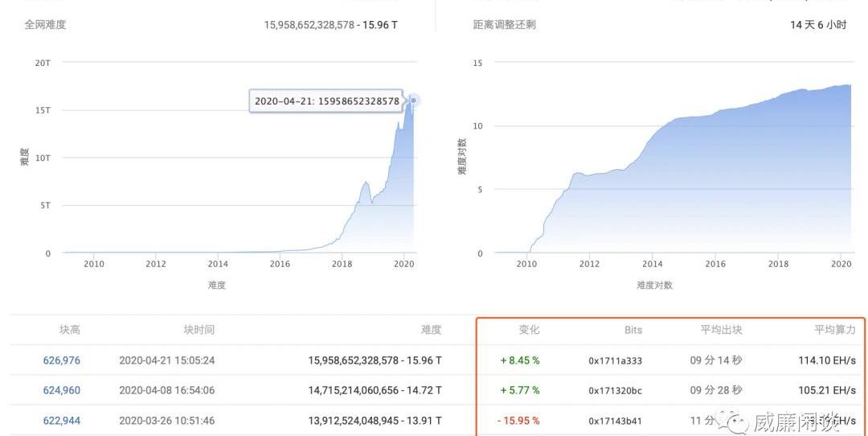Click the 2014 label on log difficulty chart
The width and height of the screenshot is (868, 436).
(653, 264)
